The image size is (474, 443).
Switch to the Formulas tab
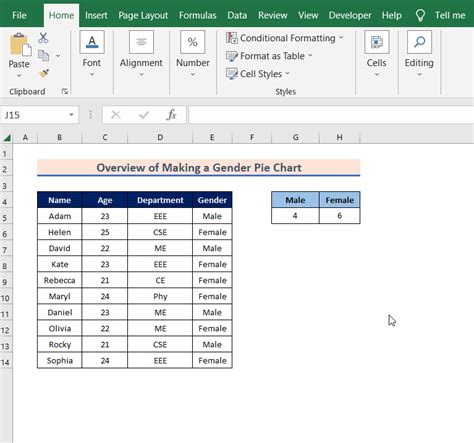click(197, 15)
